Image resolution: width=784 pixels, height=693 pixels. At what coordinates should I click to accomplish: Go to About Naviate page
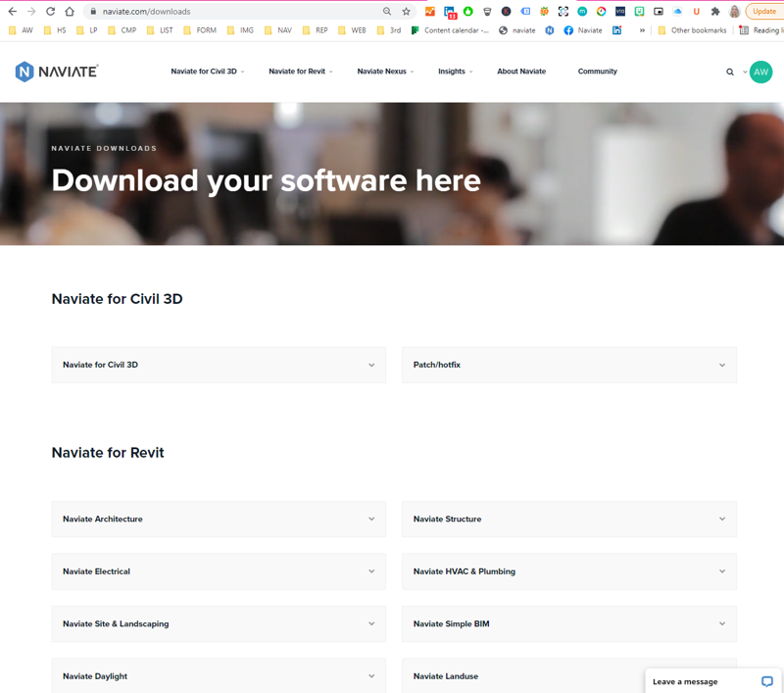[x=521, y=72]
